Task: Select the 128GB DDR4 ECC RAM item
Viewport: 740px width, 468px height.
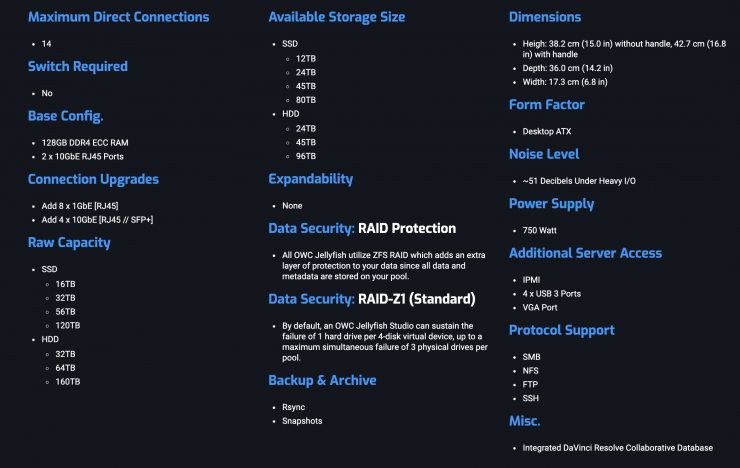Action: 86,142
